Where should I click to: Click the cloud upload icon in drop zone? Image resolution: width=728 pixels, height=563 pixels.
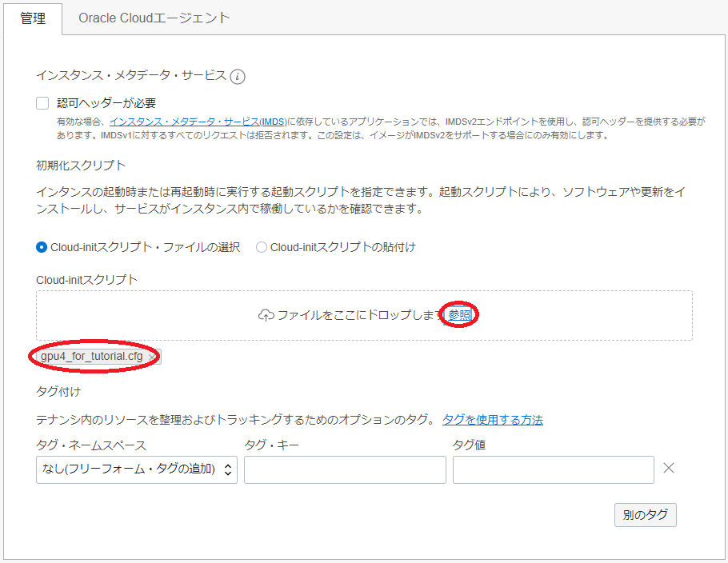click(x=266, y=316)
